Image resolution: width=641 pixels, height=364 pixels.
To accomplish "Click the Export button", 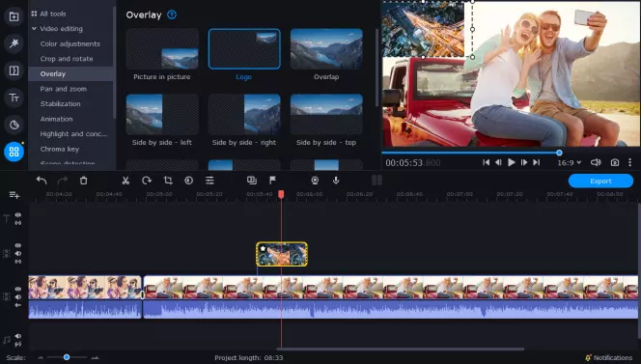I will pyautogui.click(x=600, y=181).
